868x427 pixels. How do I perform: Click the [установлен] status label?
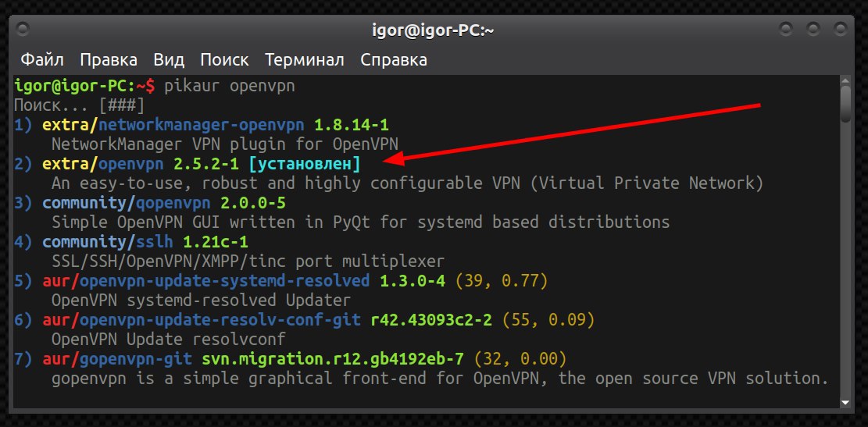click(x=305, y=164)
